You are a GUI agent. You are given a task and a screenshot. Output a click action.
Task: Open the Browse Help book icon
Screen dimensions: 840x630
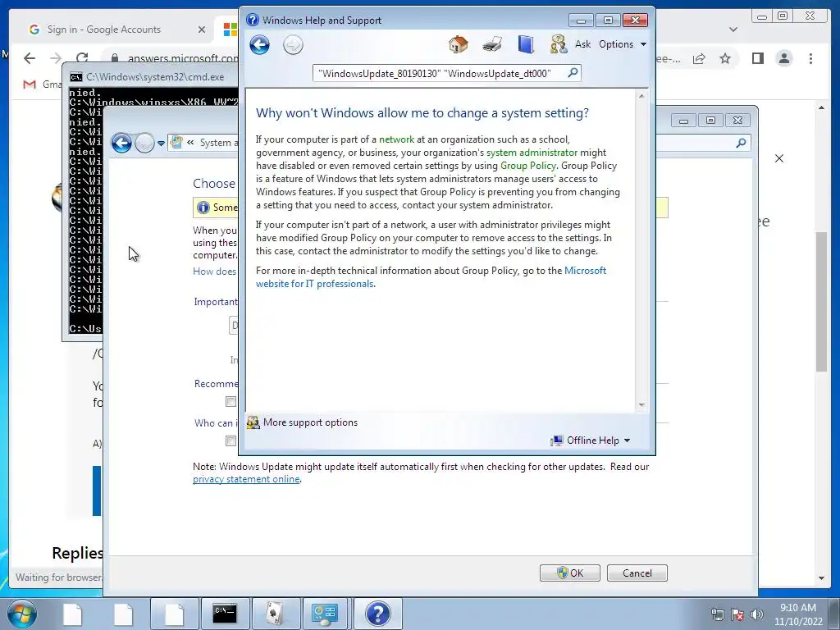(x=526, y=44)
